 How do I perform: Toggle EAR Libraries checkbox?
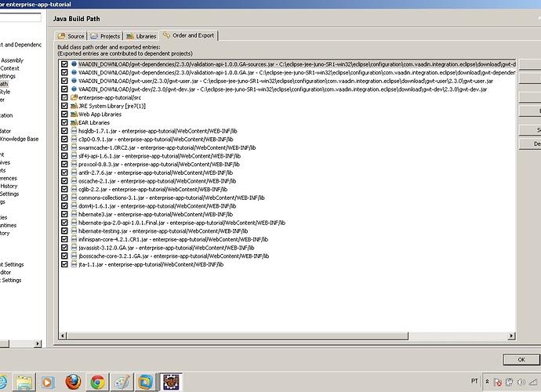tap(64, 122)
